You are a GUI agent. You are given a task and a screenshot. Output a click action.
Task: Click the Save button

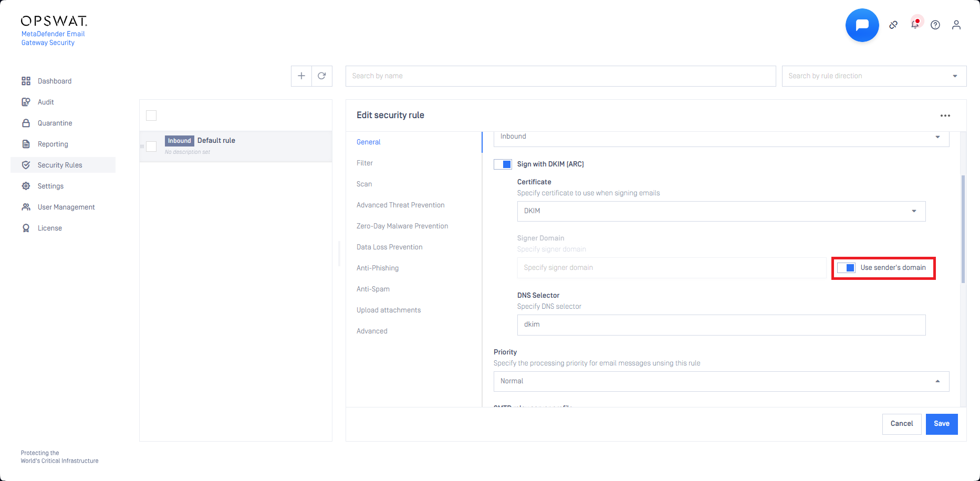[941, 424]
